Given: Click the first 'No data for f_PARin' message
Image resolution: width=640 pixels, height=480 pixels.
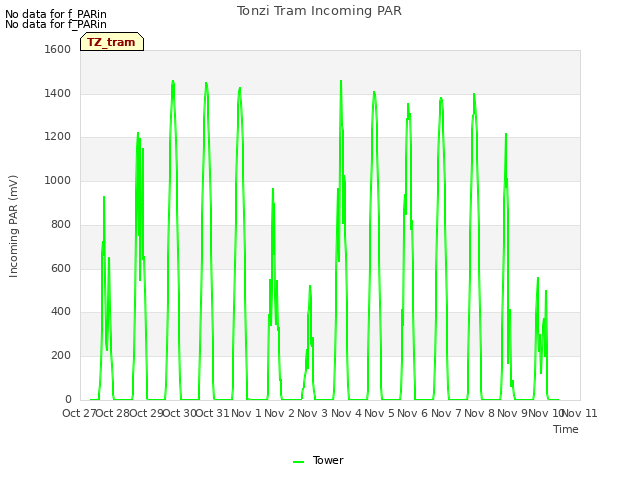Looking at the screenshot, I should (56, 14).
